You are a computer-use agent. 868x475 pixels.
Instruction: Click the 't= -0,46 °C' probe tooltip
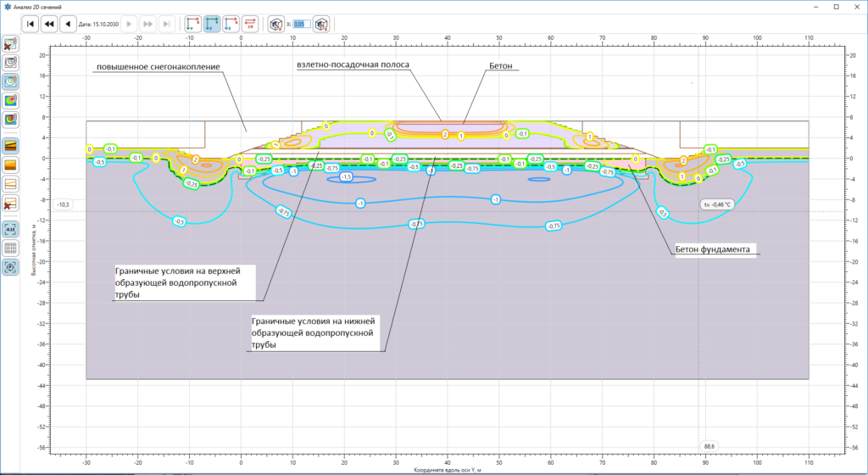pyautogui.click(x=717, y=204)
